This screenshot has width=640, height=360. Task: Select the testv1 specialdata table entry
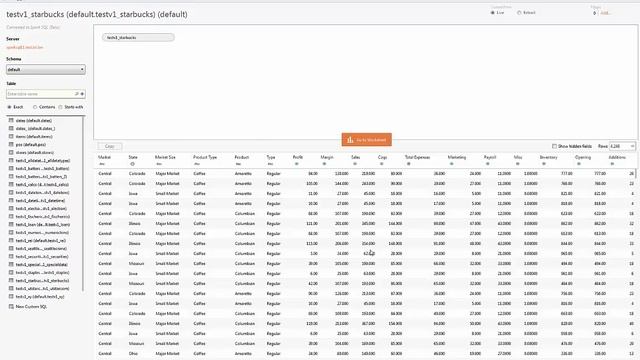(42, 264)
